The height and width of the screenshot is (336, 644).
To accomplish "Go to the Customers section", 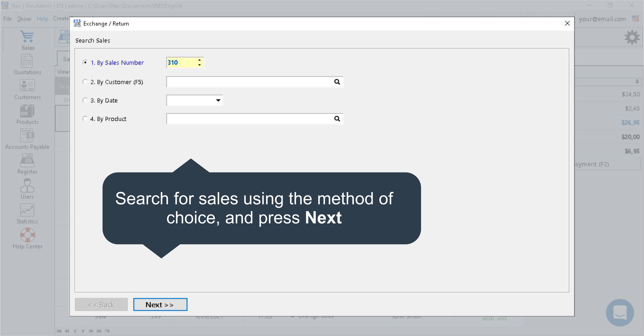I will tap(27, 86).
